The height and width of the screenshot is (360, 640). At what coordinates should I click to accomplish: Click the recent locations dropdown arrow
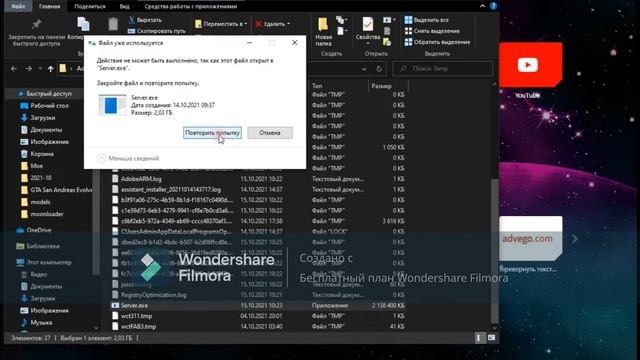click(40, 69)
